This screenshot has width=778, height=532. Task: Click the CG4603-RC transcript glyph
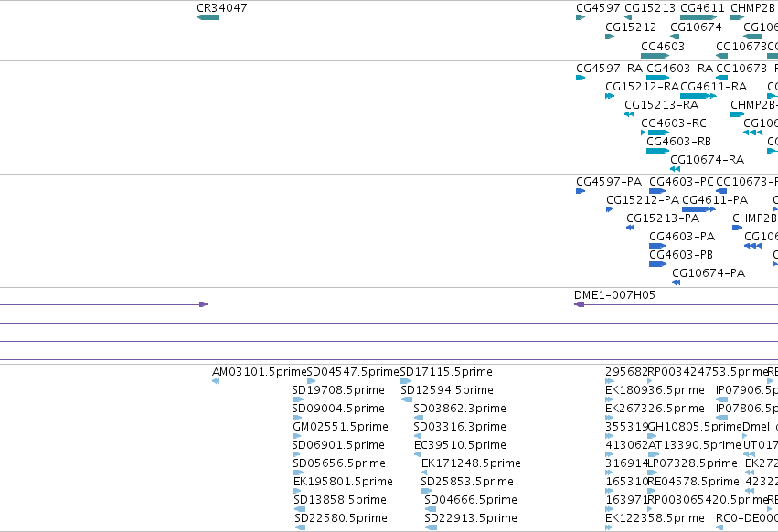pyautogui.click(x=655, y=133)
